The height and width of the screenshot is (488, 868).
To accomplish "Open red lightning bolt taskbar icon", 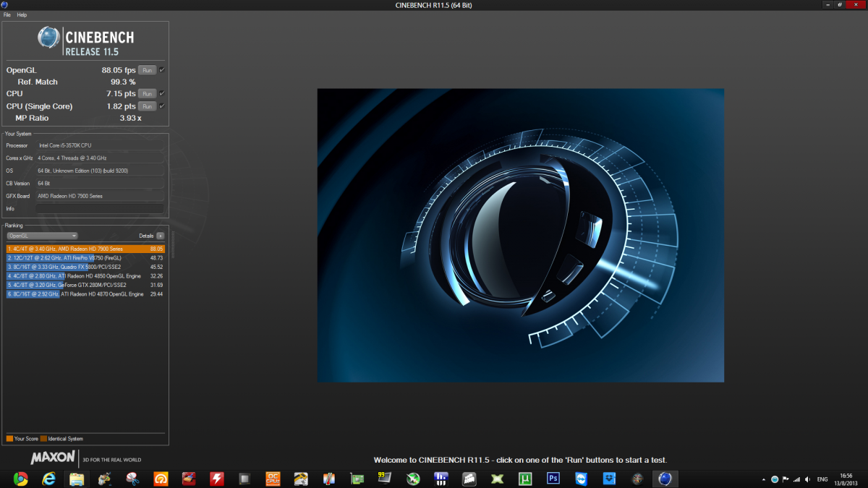I will 217,479.
